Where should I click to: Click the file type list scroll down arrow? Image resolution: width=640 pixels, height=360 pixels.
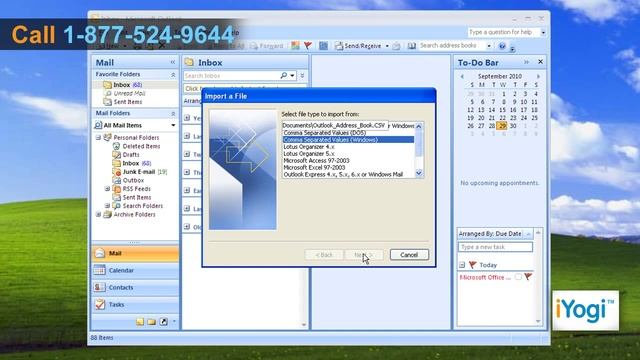pyautogui.click(x=419, y=173)
